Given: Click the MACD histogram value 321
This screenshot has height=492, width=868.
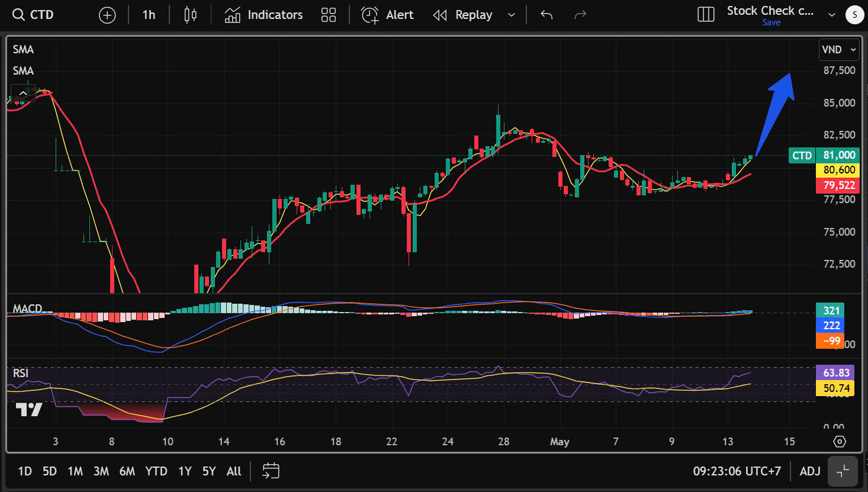Looking at the screenshot, I should 831,310.
